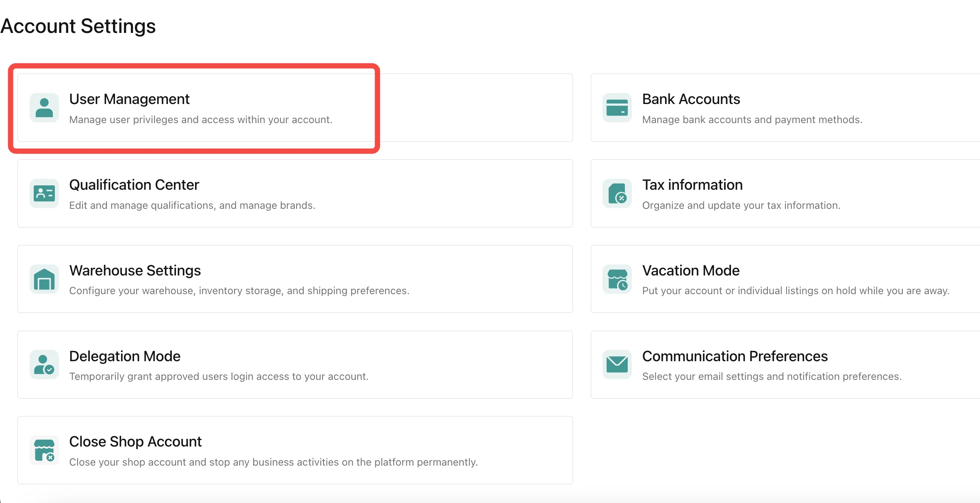Click the Communication Preferences envelope icon
This screenshot has width=980, height=503.
(617, 364)
